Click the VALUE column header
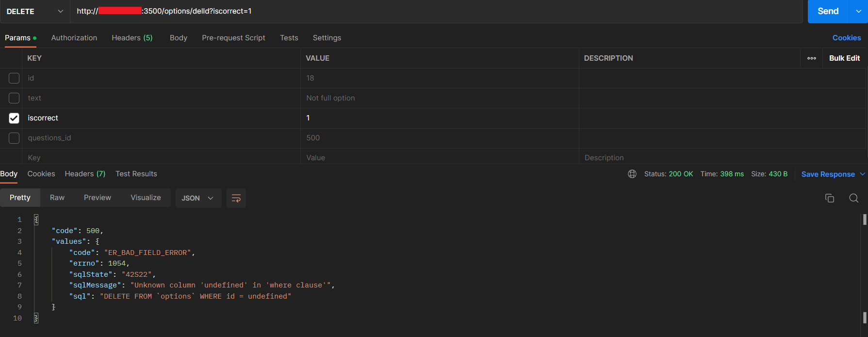 [317, 58]
